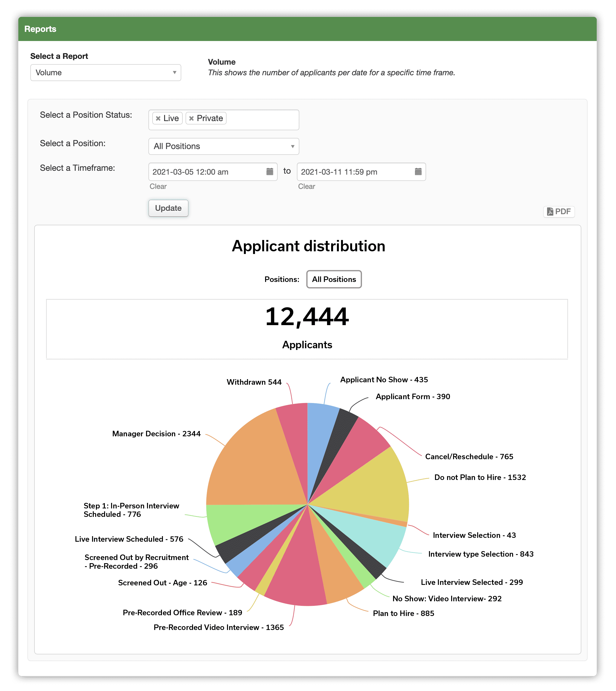Click the Applicant distribution chart title
616x691 pixels.
coord(308,246)
